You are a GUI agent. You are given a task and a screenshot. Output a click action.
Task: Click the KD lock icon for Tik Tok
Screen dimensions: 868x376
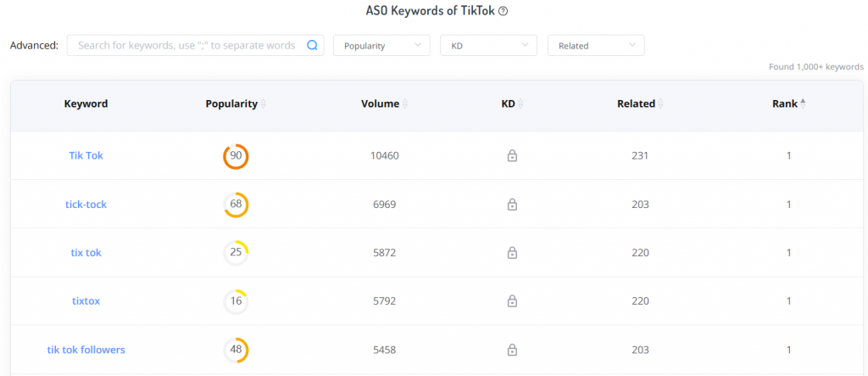[512, 156]
